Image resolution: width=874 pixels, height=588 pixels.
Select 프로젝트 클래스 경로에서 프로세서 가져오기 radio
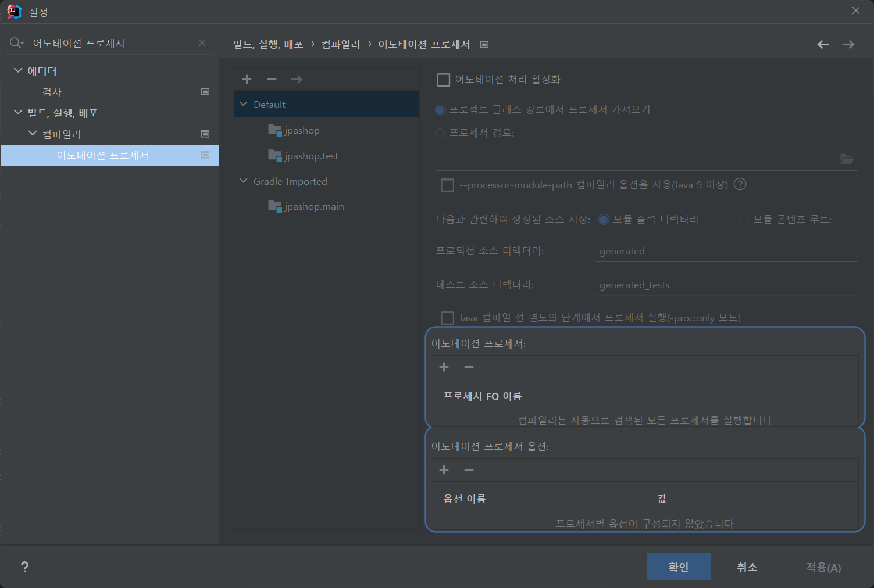point(440,110)
